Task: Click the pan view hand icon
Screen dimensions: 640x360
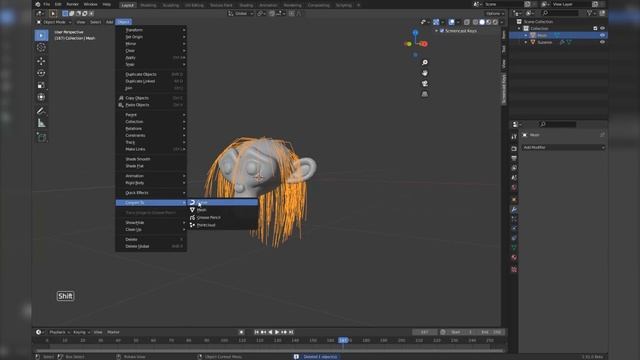Action: [x=424, y=73]
